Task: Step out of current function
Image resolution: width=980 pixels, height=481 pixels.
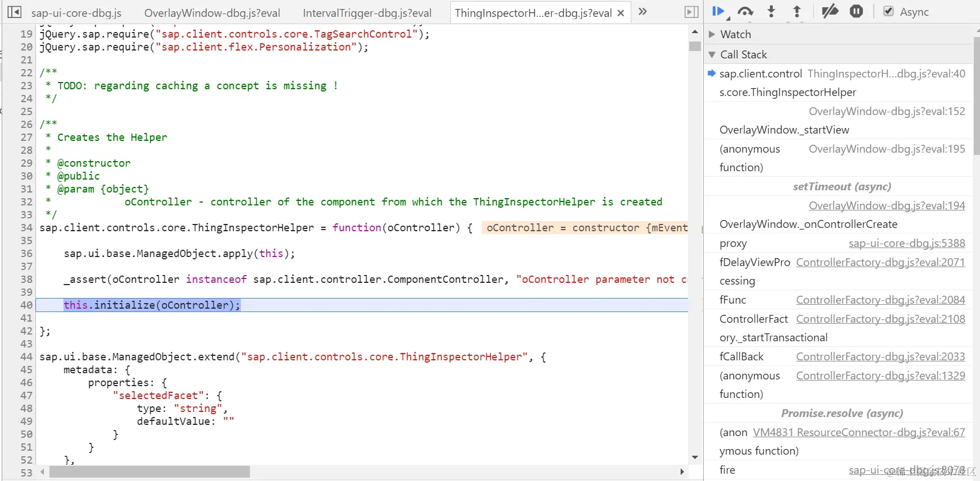Action: click(797, 11)
